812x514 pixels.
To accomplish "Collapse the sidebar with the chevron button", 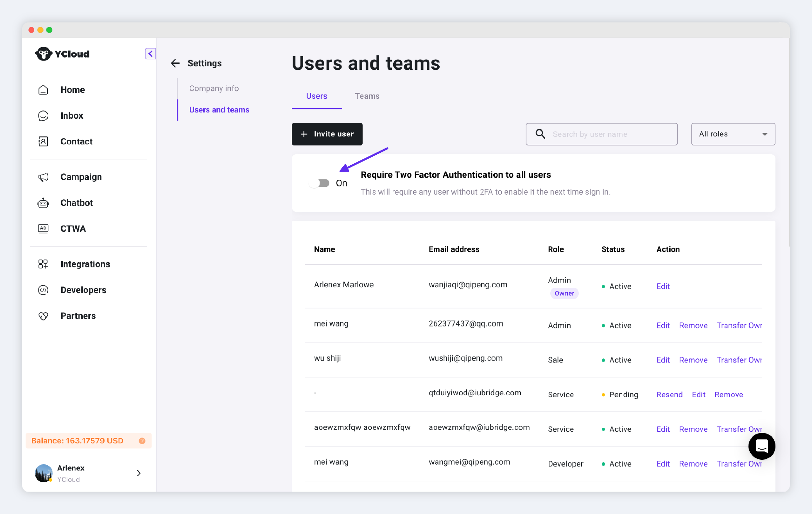I will click(x=150, y=54).
